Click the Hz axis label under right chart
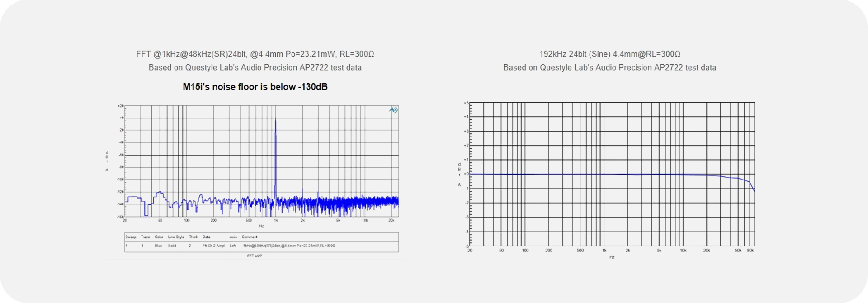The height and width of the screenshot is (303, 868). pos(612,257)
